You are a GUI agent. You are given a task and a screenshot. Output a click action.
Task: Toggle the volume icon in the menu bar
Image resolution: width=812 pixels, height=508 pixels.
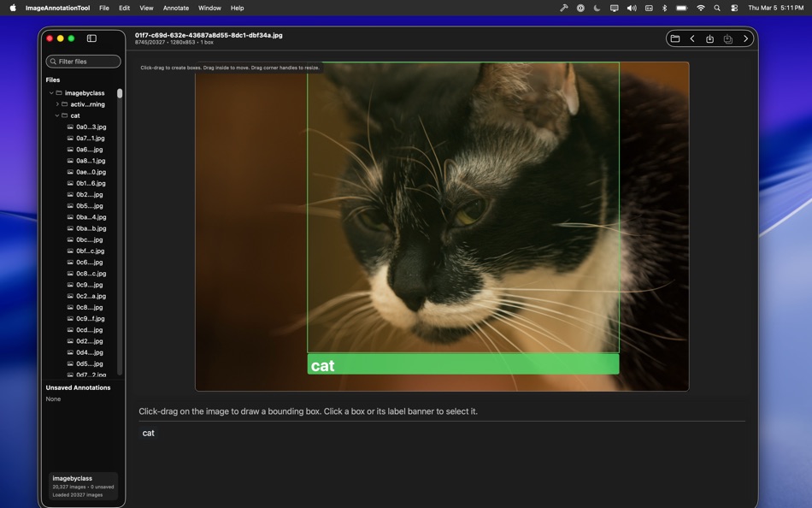pyautogui.click(x=631, y=8)
